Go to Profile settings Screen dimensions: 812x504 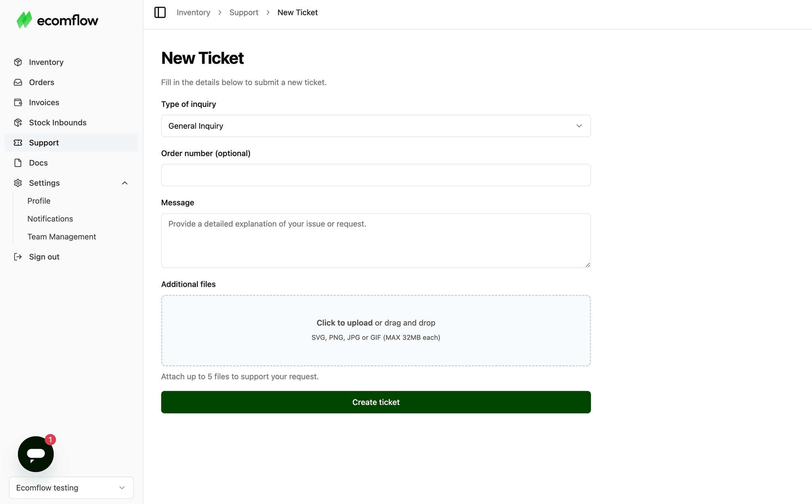pyautogui.click(x=39, y=201)
